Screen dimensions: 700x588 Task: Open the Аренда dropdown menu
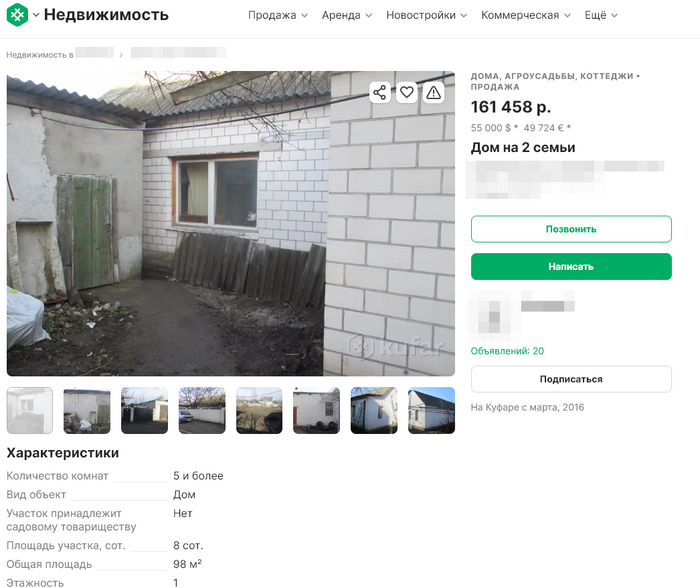click(x=347, y=15)
